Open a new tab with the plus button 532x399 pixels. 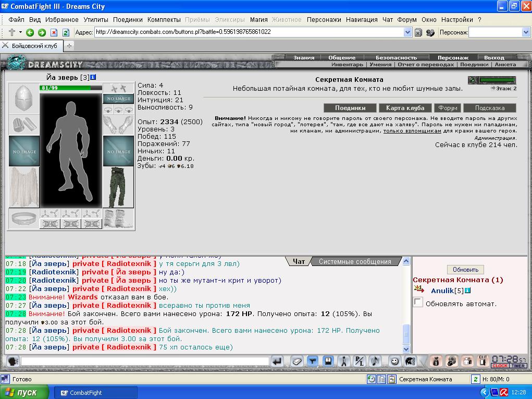(x=69, y=46)
